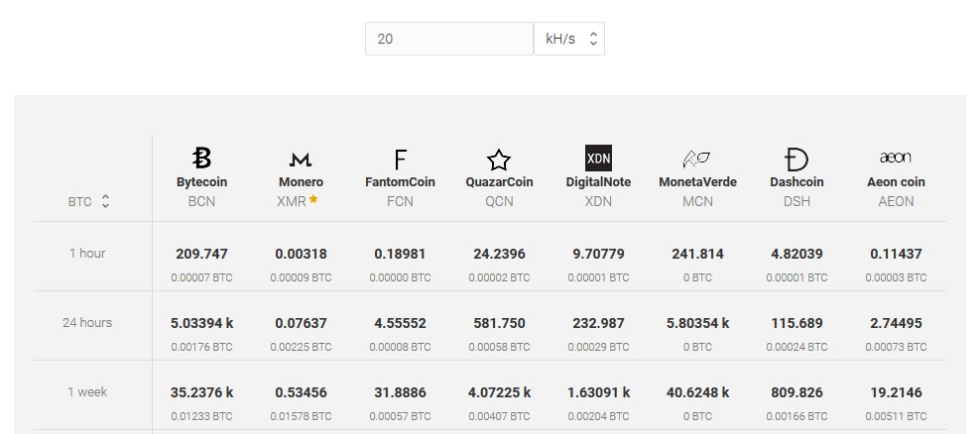Click QuazarCoin 1 week value 4.07225 k

[499, 392]
